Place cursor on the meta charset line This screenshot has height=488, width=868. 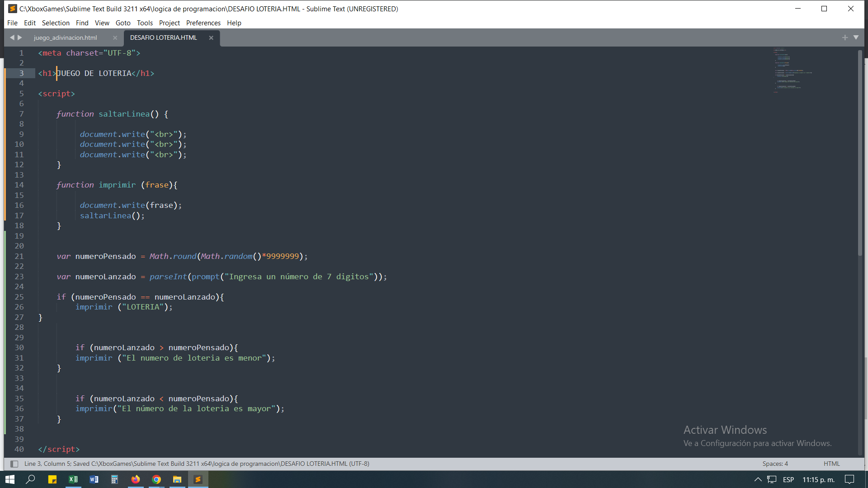[89, 53]
